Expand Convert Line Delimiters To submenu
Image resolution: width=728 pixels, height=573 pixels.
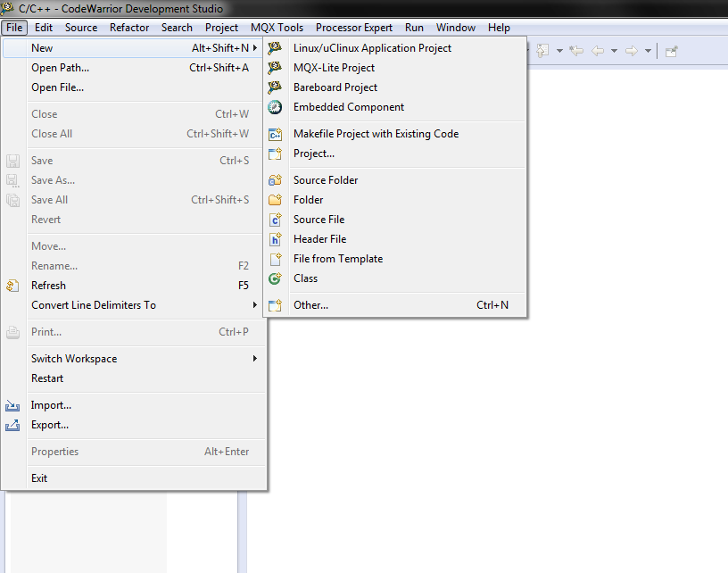coord(134,305)
